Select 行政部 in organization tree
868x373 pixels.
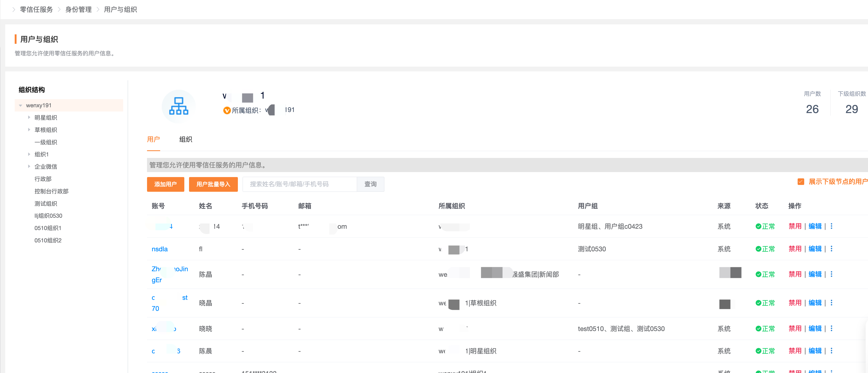click(43, 179)
